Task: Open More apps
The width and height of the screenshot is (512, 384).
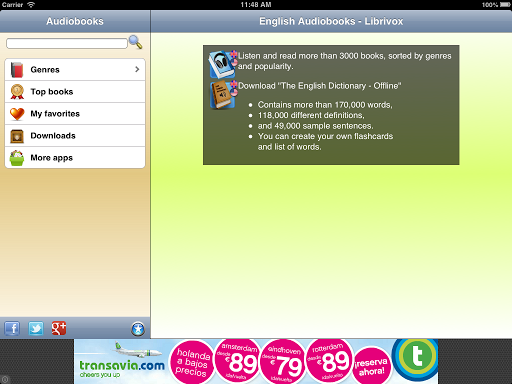Action: 75,158
